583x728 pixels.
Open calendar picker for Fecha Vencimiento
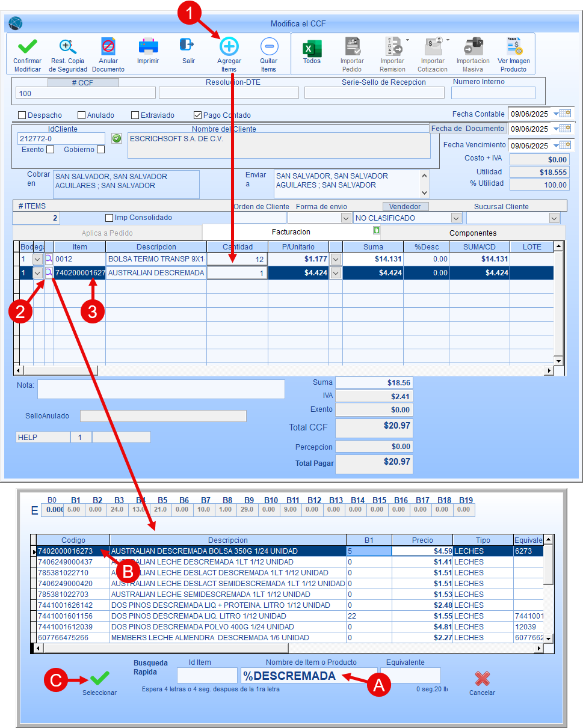[564, 145]
